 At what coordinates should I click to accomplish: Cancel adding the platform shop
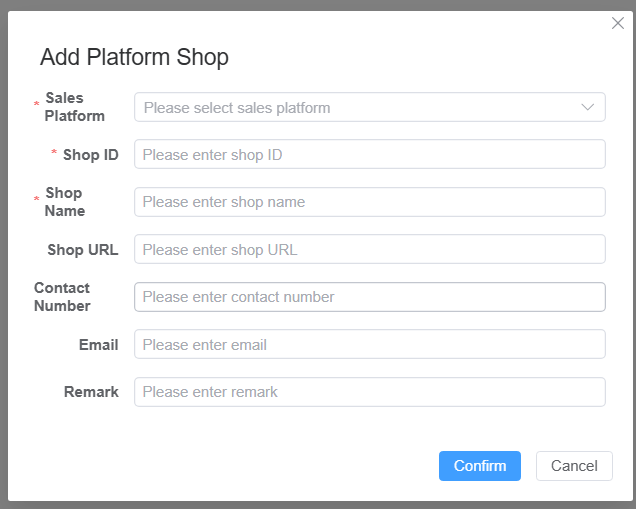(x=574, y=466)
